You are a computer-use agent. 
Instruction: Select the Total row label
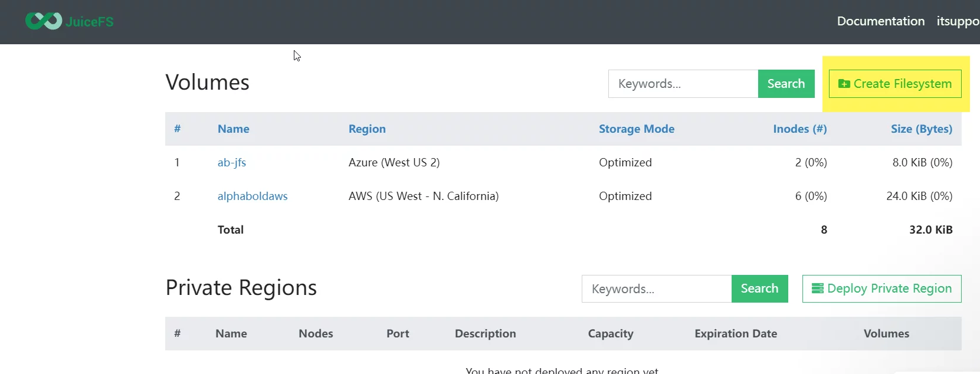click(x=230, y=229)
